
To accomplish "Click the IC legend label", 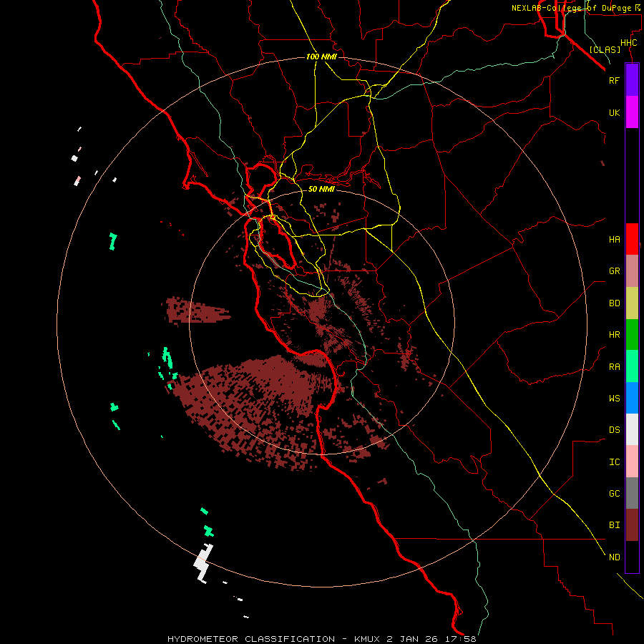I will [x=614, y=462].
